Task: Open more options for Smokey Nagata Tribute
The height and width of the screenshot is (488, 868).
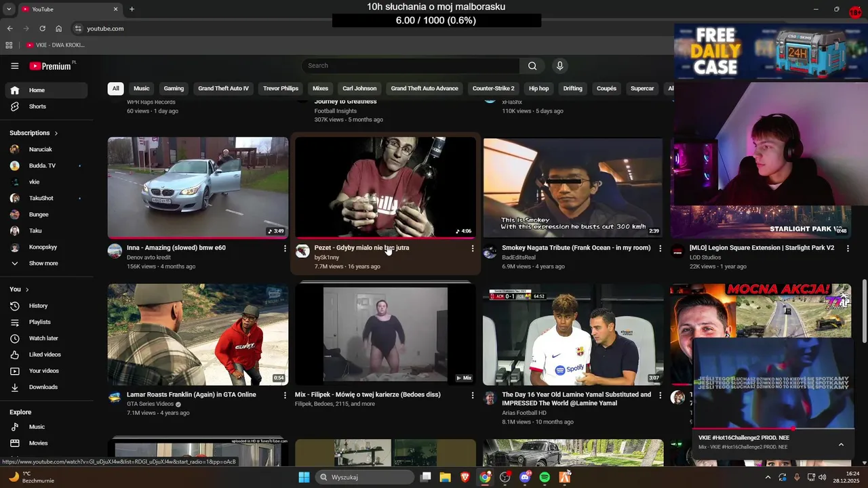Action: click(660, 249)
